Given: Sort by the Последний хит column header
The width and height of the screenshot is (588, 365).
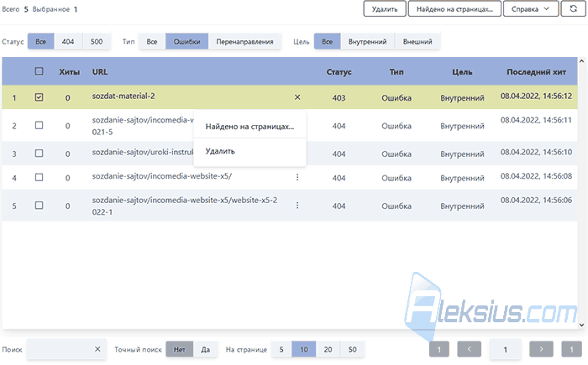Looking at the screenshot, I should point(536,71).
